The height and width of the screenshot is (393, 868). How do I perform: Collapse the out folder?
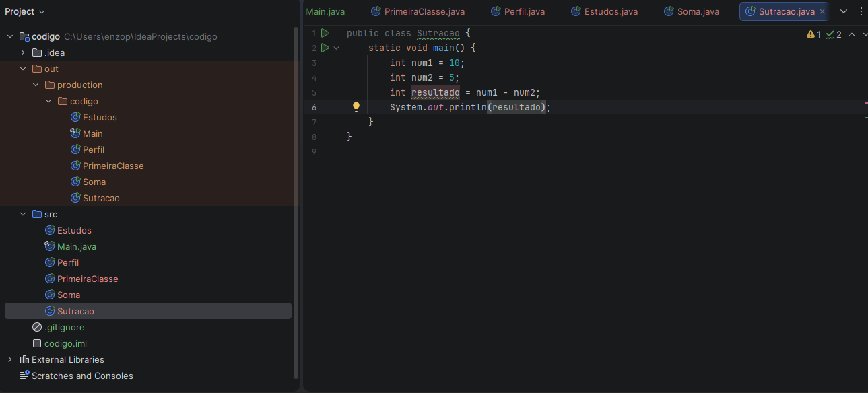tap(23, 69)
